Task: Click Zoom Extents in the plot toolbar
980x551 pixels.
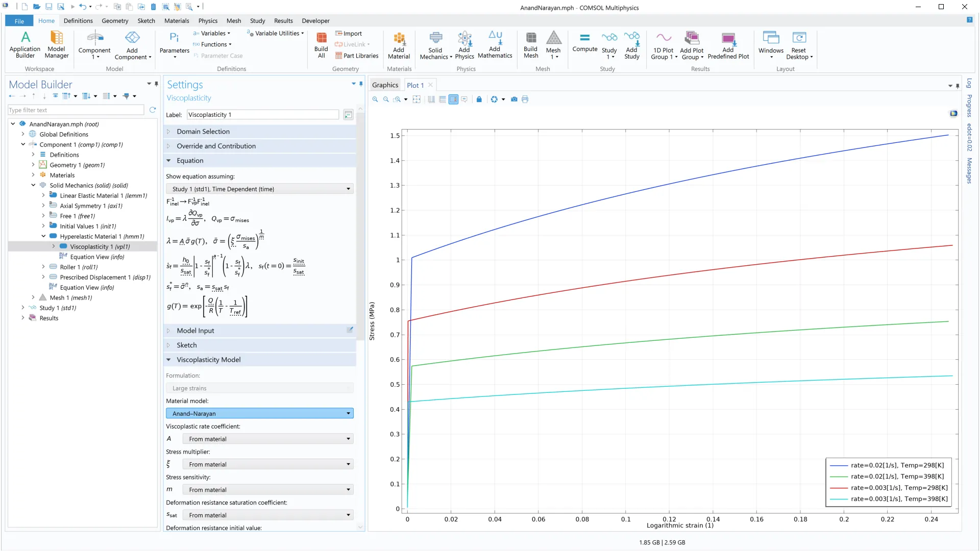Action: [416, 99]
